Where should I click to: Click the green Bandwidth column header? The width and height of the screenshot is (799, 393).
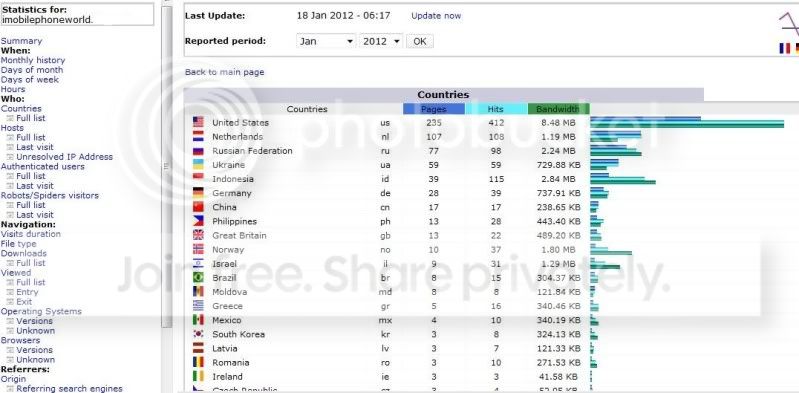[x=558, y=109]
